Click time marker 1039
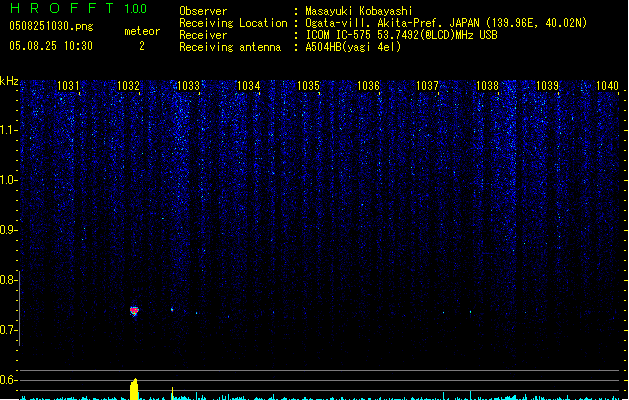The image size is (629, 400). (x=547, y=86)
